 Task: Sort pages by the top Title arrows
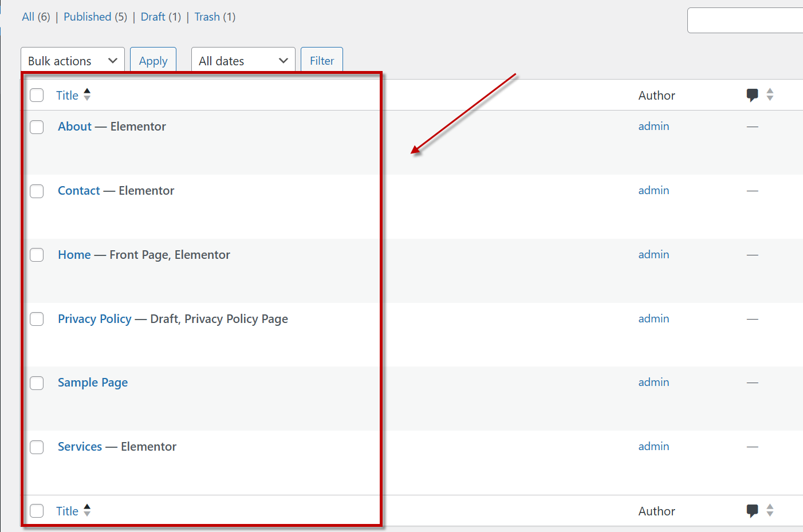(87, 94)
